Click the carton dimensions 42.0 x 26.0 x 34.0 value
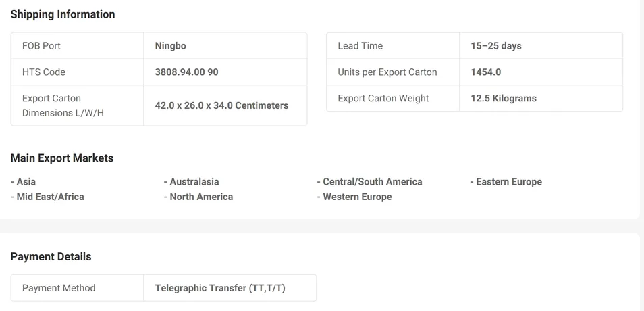This screenshot has height=311, width=644. [221, 105]
